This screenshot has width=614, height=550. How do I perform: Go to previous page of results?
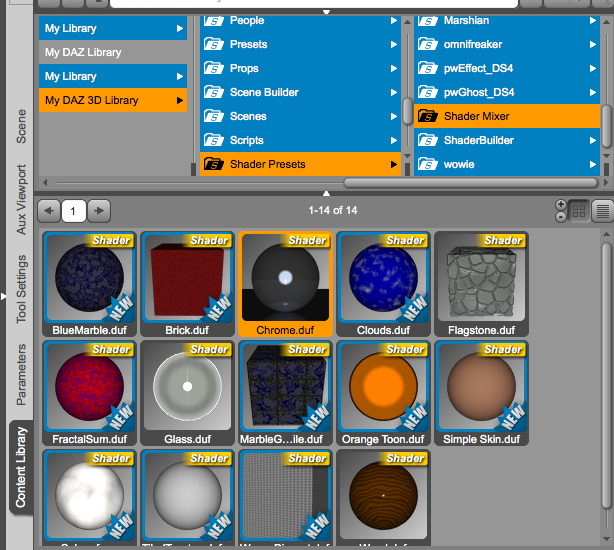pos(49,211)
